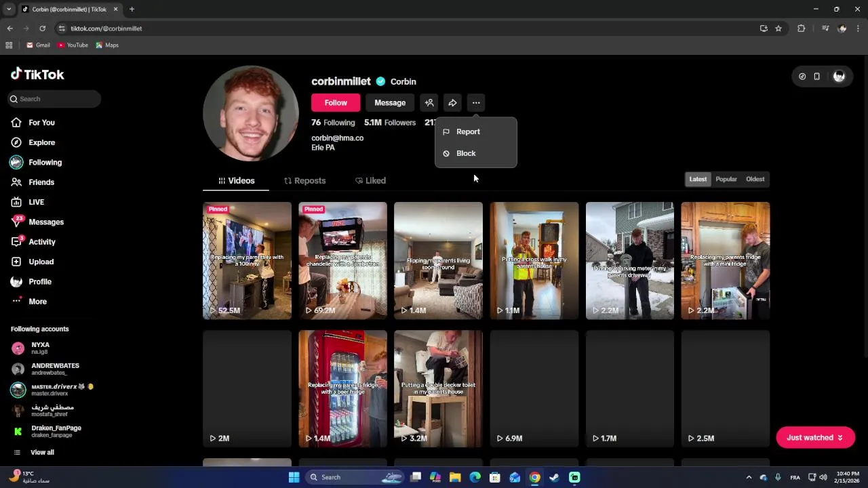Click the add-friend suggested accounts icon
The width and height of the screenshot is (868, 488).
(429, 103)
